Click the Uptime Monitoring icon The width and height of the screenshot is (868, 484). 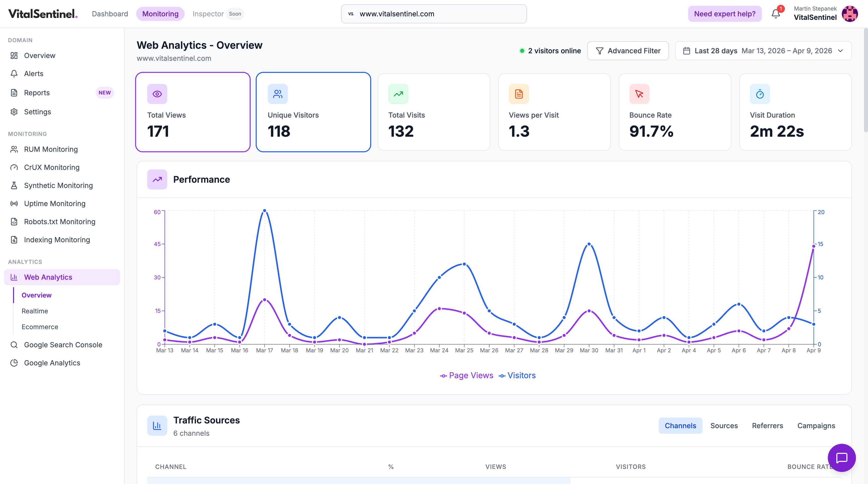click(14, 204)
